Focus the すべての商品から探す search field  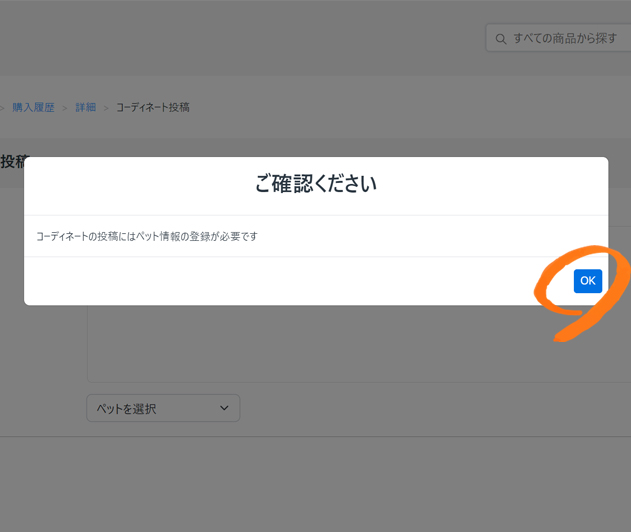click(x=559, y=39)
